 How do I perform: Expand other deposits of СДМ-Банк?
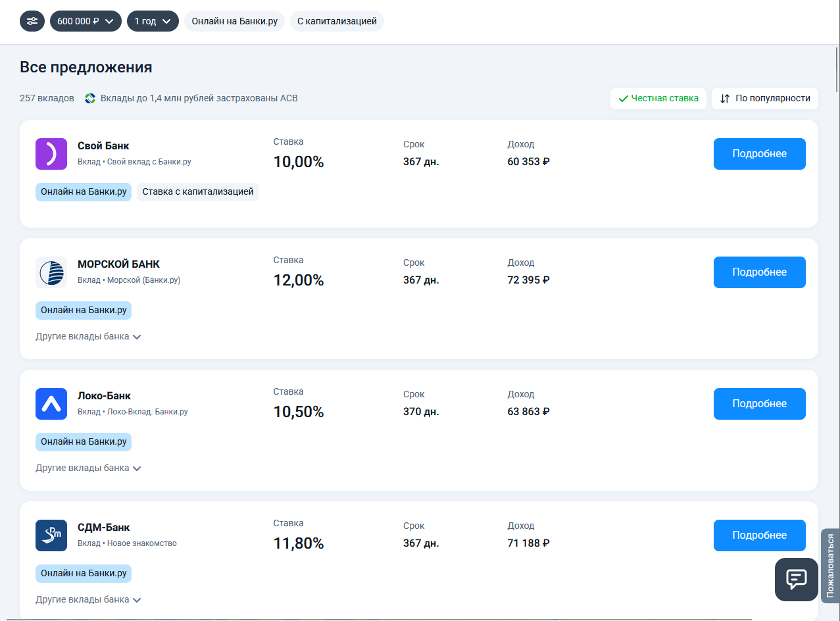click(88, 600)
